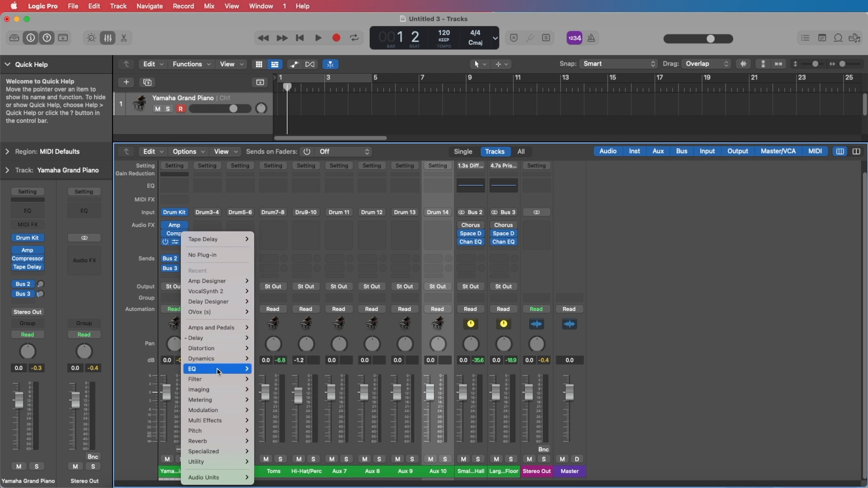This screenshot has width=868, height=488.
Task: Toggle the metronome icon
Action: pyautogui.click(x=591, y=38)
